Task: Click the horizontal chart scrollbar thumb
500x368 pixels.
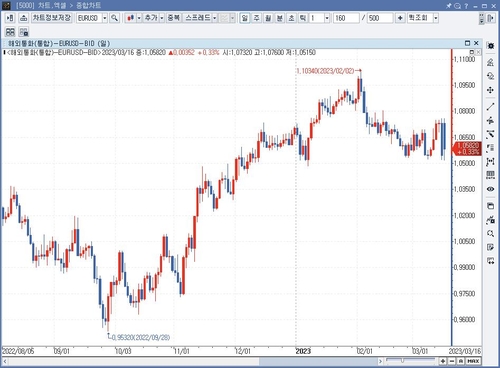Action: [x=318, y=361]
